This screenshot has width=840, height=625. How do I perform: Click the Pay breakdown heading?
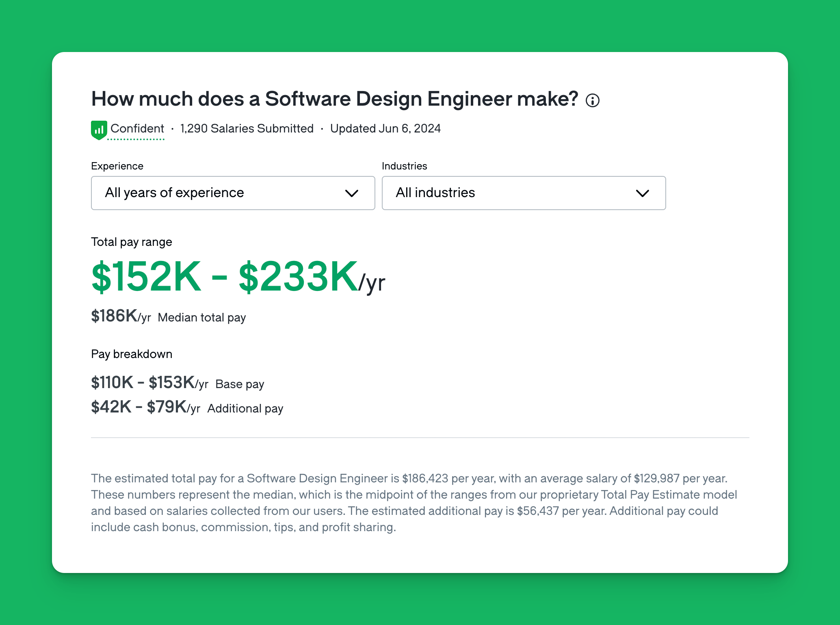point(132,354)
